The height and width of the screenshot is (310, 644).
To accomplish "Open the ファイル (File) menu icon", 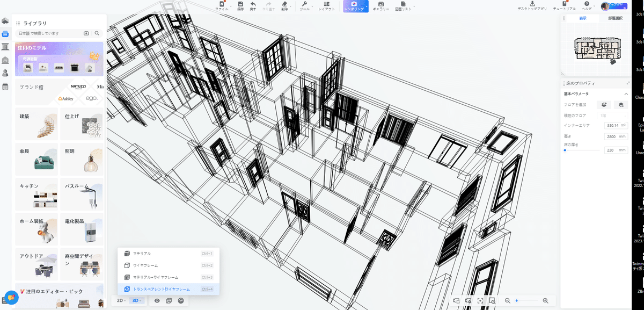I will (x=221, y=4).
